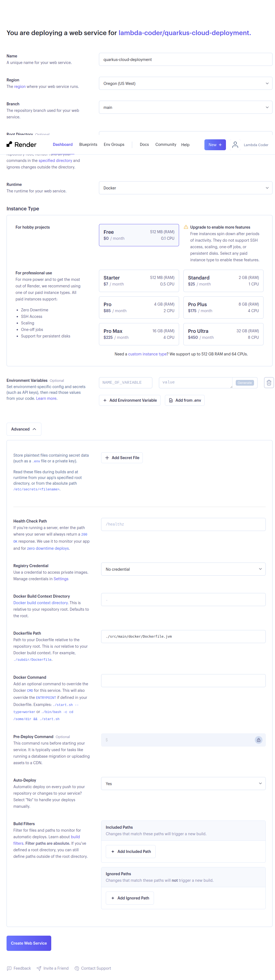
Task: Click the NAME_OF_VARIABLE input field
Action: (x=125, y=382)
